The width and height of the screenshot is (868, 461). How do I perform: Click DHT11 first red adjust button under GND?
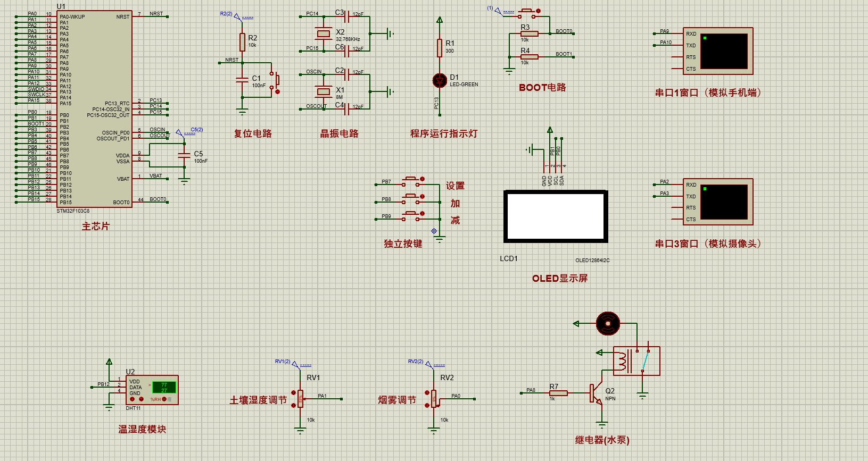click(x=133, y=399)
